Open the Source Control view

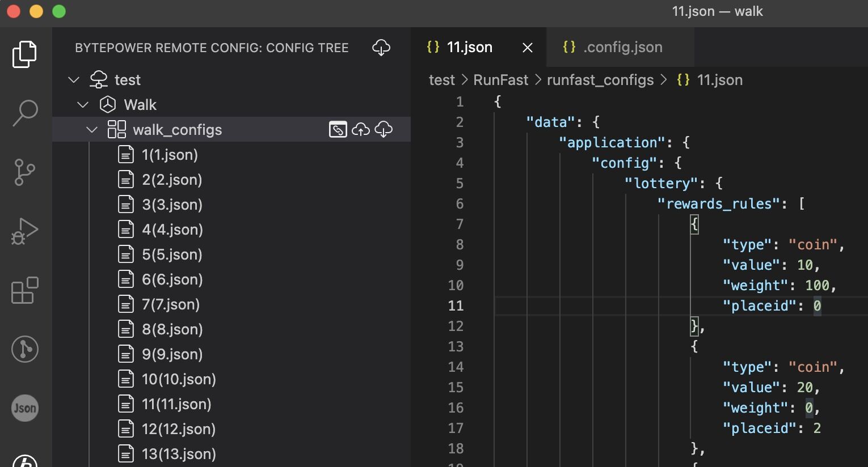click(24, 172)
